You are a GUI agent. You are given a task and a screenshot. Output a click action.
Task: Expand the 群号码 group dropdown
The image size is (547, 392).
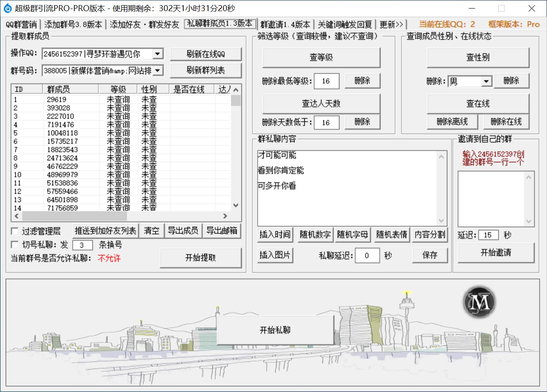pyautogui.click(x=158, y=71)
